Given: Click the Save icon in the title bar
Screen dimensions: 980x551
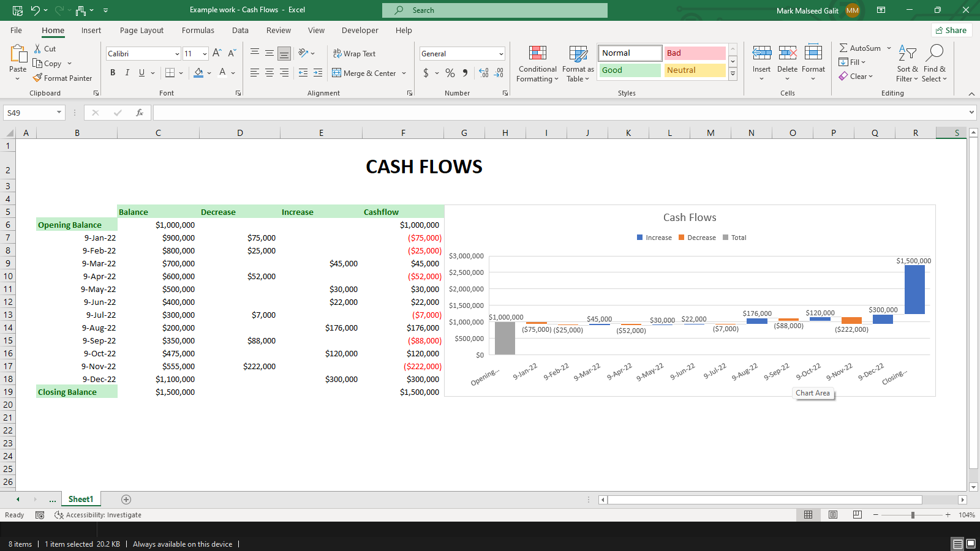Looking at the screenshot, I should pyautogui.click(x=18, y=10).
